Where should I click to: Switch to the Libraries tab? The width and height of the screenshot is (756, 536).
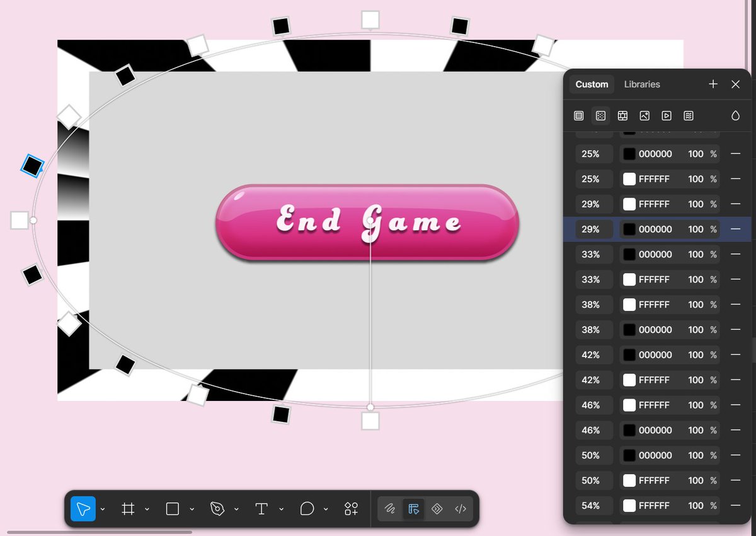tap(642, 84)
